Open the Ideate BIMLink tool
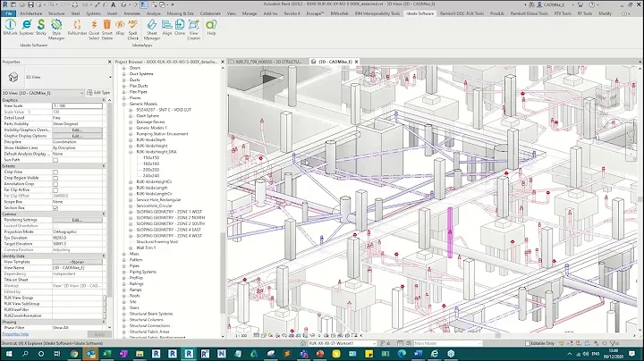The image size is (644, 361). tap(10, 28)
